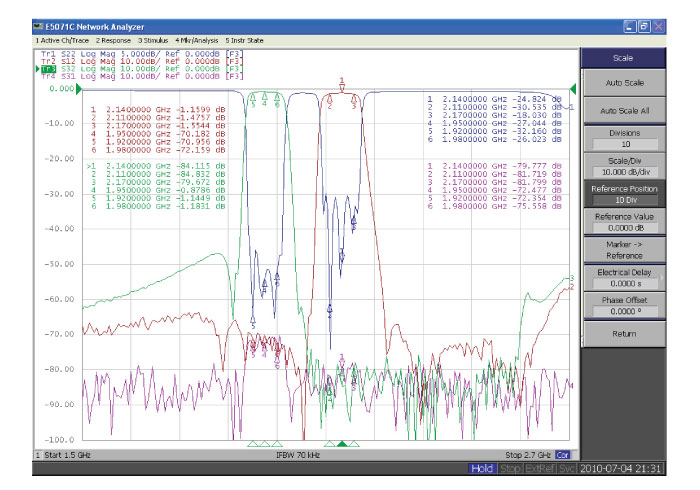The height and width of the screenshot is (490, 700).
Task: Click the Svc status indicator
Action: [x=566, y=469]
